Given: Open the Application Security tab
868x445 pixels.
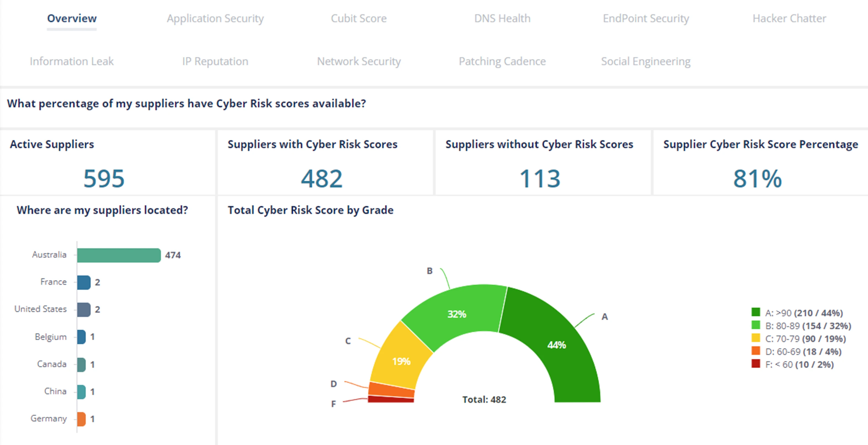Looking at the screenshot, I should 215,18.
